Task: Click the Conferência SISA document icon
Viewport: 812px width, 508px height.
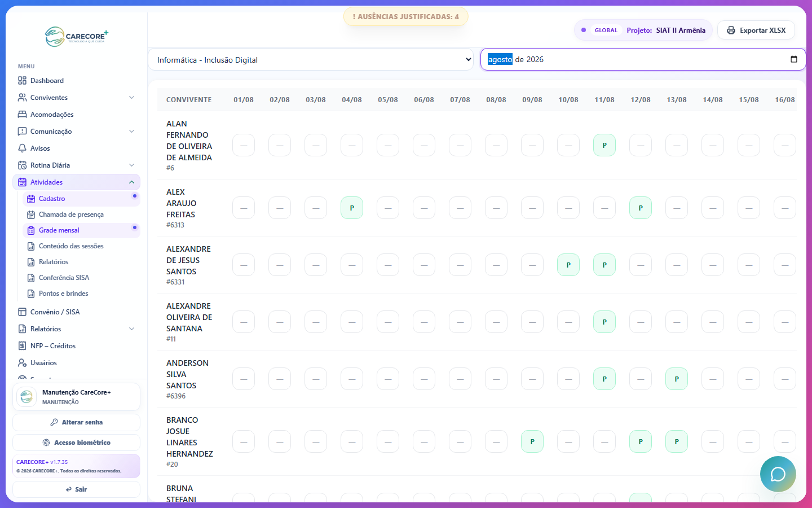Action: click(x=31, y=278)
